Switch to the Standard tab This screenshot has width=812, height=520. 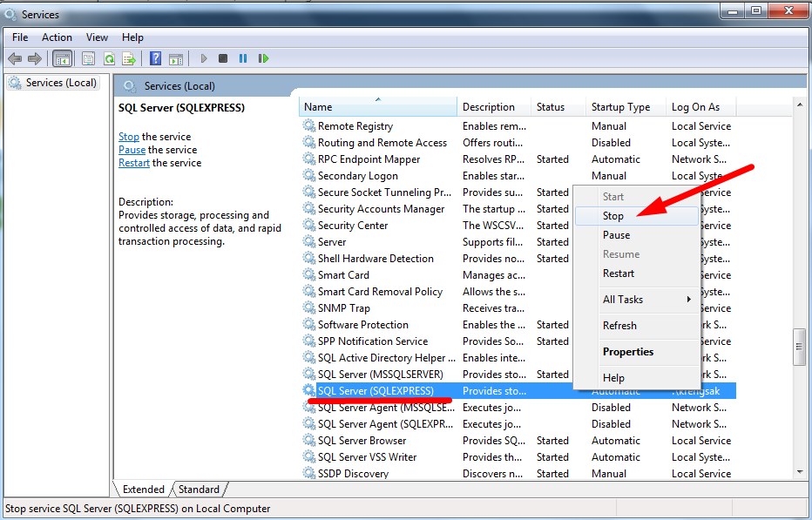(199, 490)
